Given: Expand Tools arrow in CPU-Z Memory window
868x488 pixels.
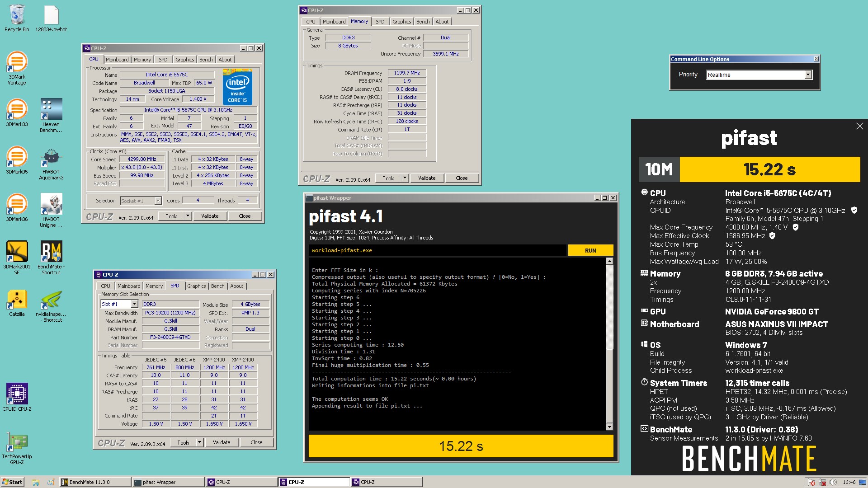Looking at the screenshot, I should tap(405, 178).
